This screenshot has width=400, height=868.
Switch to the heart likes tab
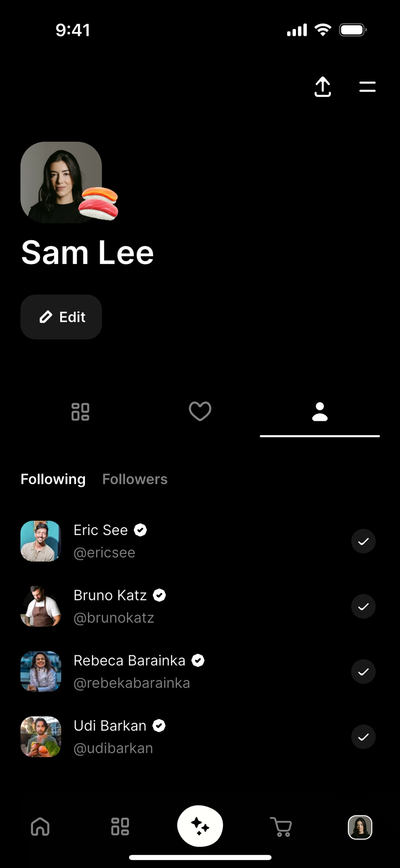coord(200,411)
